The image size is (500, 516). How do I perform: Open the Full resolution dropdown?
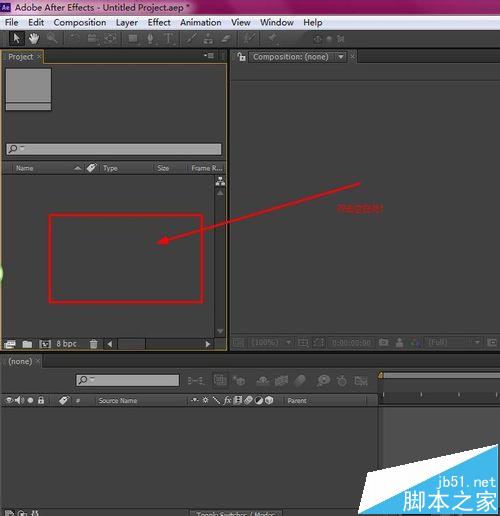click(454, 342)
